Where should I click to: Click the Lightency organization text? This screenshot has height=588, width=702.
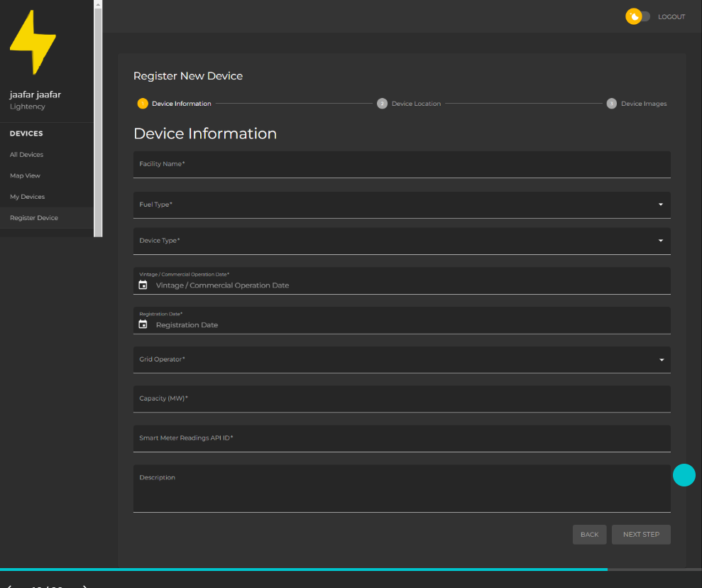pyautogui.click(x=27, y=107)
